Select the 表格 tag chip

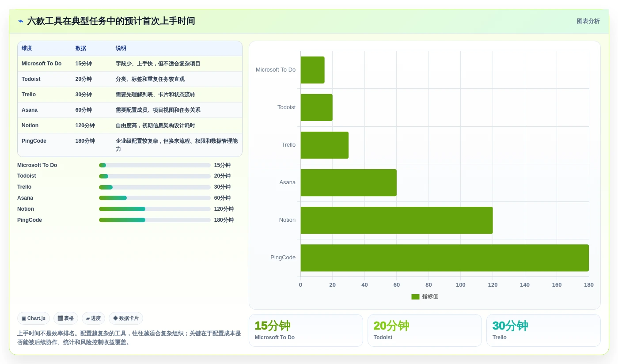(66, 318)
